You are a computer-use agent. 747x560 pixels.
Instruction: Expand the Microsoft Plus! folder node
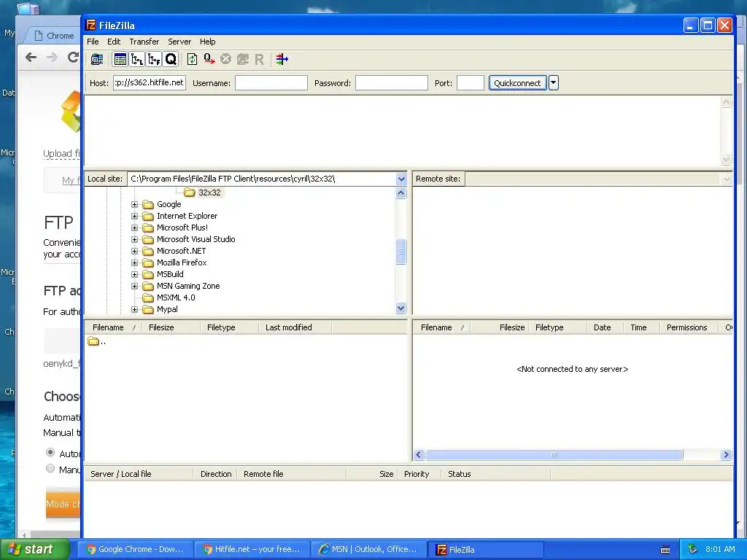coord(134,227)
